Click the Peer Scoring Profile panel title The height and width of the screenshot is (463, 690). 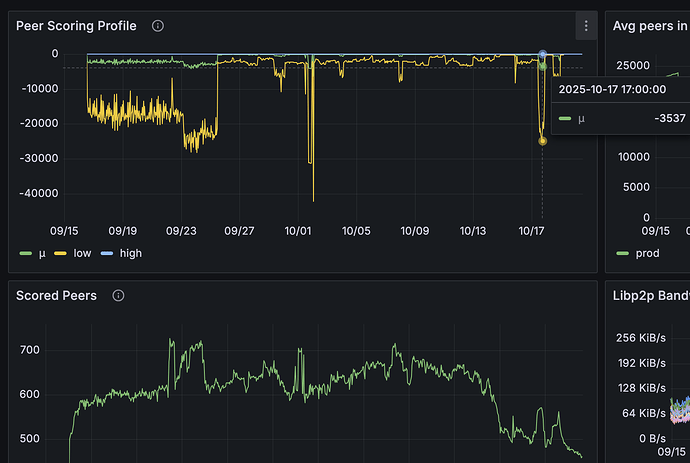pos(76,26)
